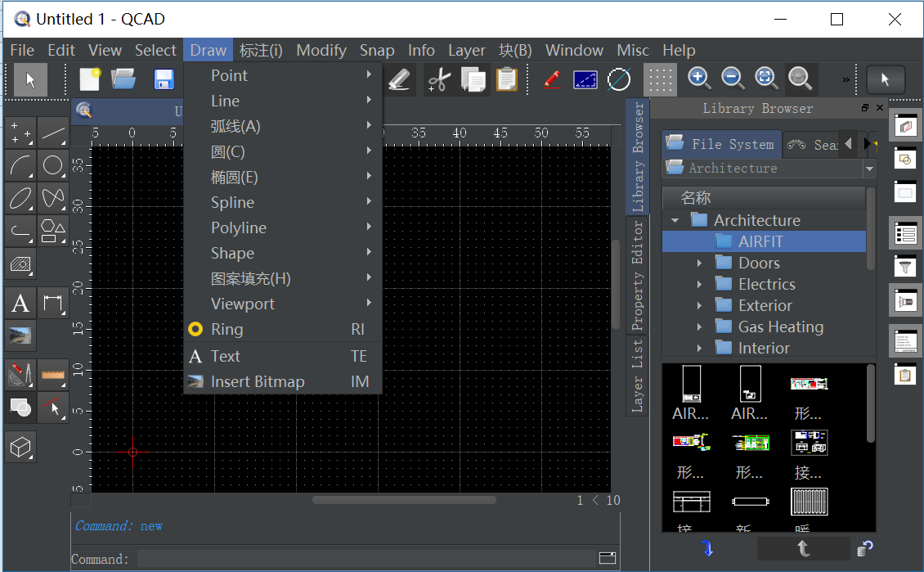
Task: Toggle the grid display button in the toolbar
Action: [660, 79]
